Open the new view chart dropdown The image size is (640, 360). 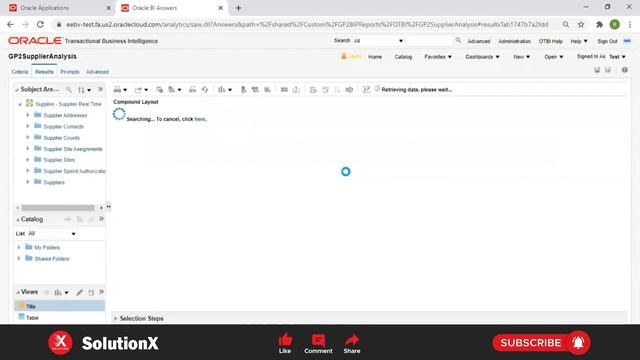(230, 90)
